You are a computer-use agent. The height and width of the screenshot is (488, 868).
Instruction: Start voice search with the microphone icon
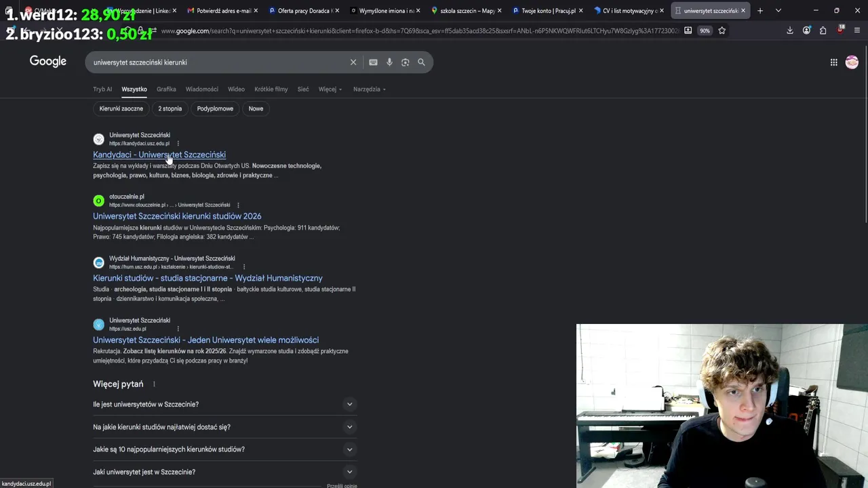(x=389, y=62)
